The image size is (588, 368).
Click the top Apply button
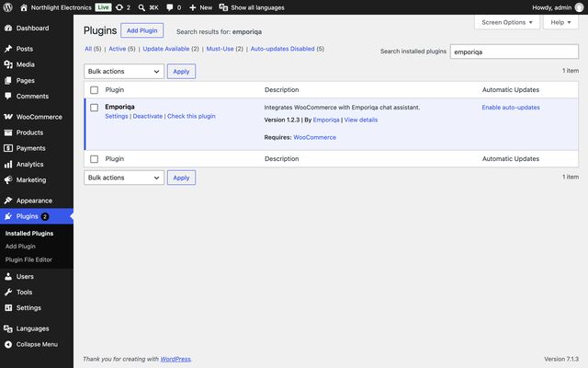pyautogui.click(x=181, y=72)
